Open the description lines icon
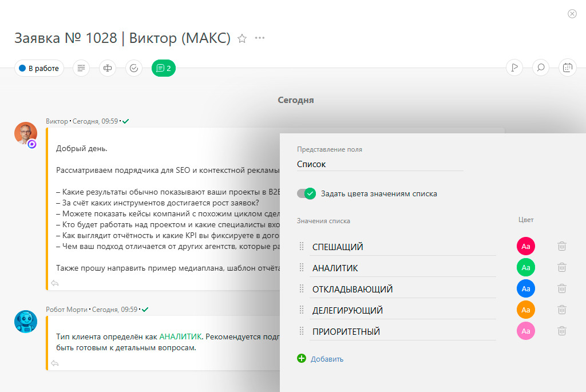The image size is (586, 392). 81,68
